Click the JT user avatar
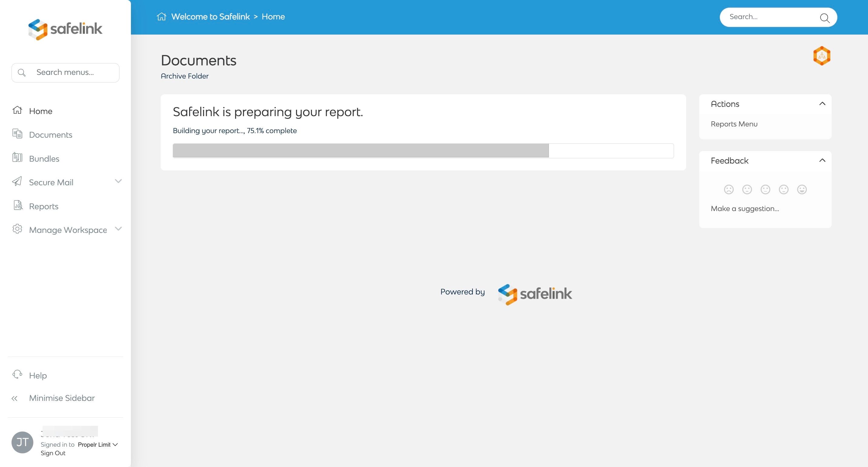 [x=22, y=442]
